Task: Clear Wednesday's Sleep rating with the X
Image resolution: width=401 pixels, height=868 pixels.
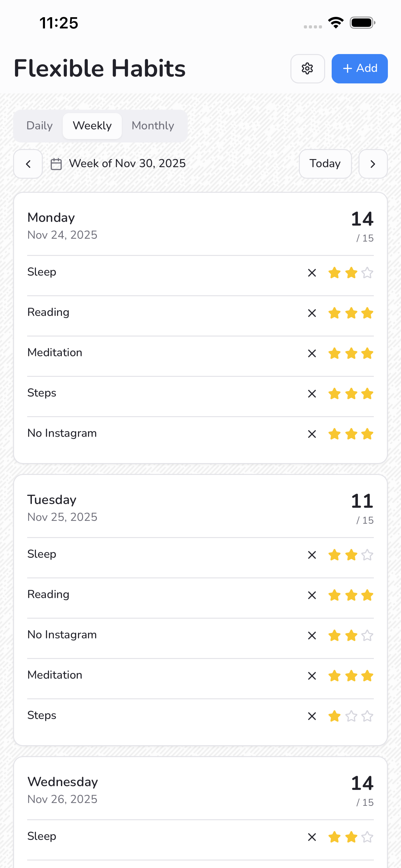Action: tap(312, 837)
